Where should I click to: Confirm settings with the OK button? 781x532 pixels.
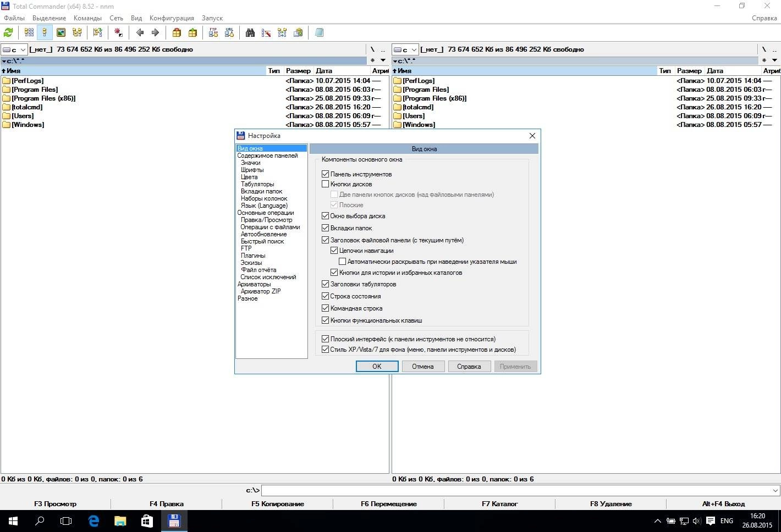click(377, 367)
